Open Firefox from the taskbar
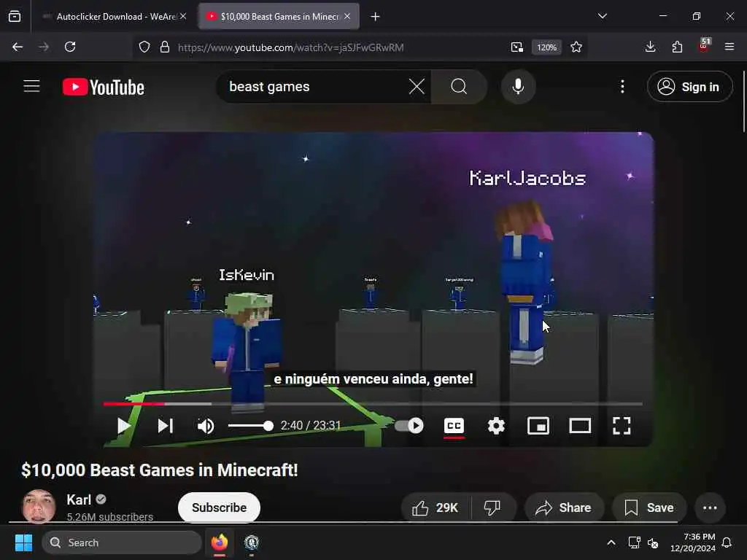Screen dimensions: 747x560 (220, 542)
